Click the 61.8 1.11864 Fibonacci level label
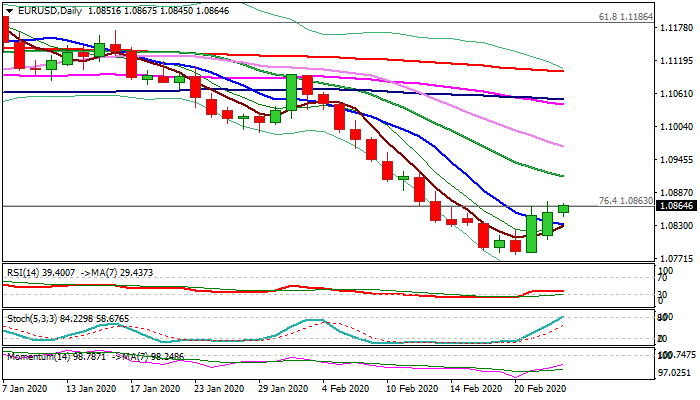Image resolution: width=700 pixels, height=400 pixels. pyautogui.click(x=626, y=17)
